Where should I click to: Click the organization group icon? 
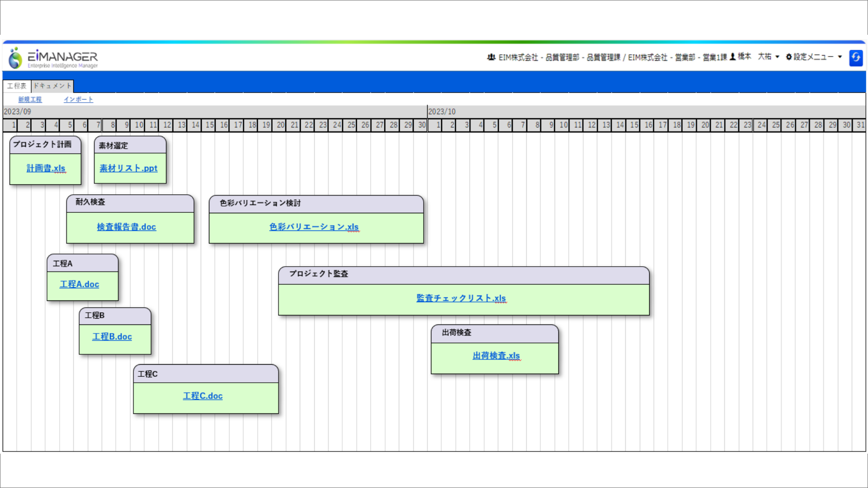[x=491, y=57]
